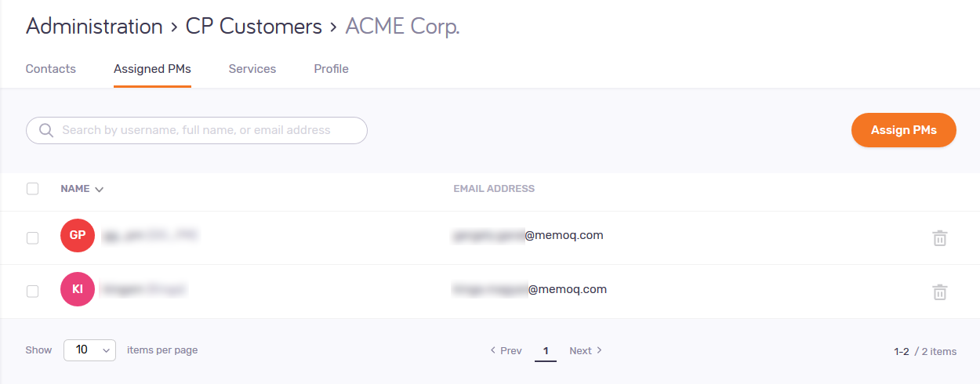
Task: Switch to the Contacts tab
Action: [x=51, y=69]
